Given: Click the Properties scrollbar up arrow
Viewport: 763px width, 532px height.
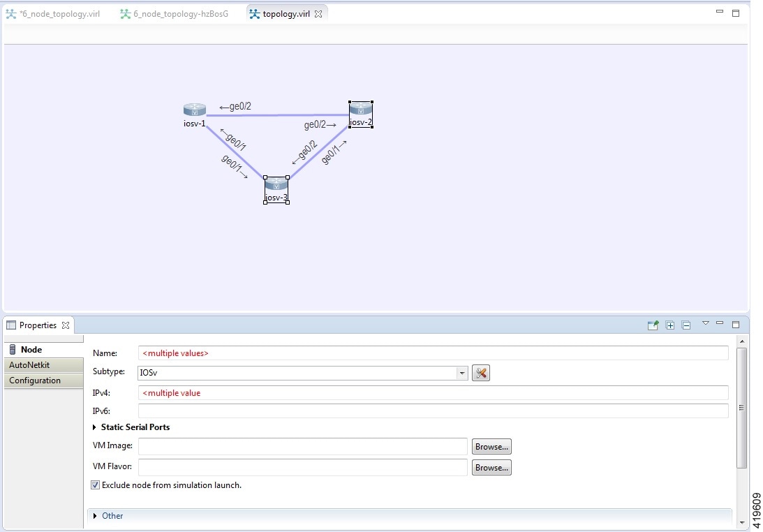Looking at the screenshot, I should [x=741, y=341].
